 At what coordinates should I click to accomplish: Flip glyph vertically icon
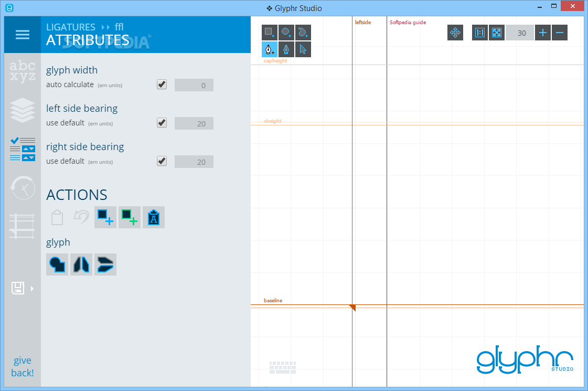click(x=105, y=265)
